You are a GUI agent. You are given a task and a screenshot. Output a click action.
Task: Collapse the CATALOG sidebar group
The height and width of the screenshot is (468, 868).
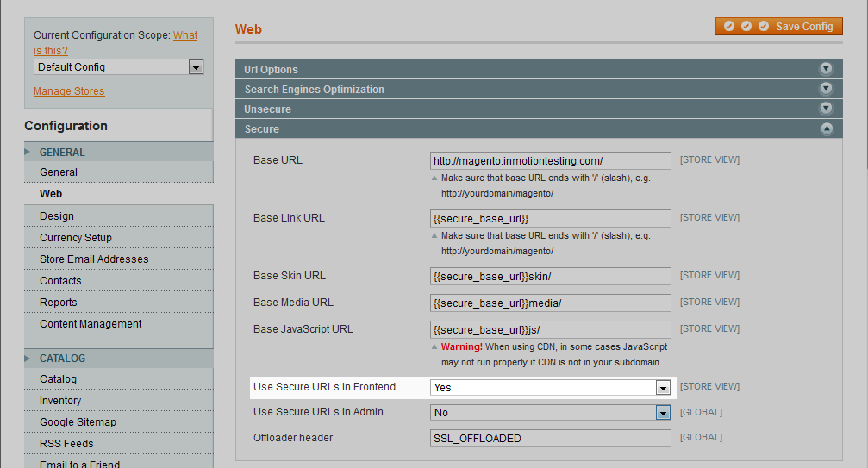click(x=62, y=359)
